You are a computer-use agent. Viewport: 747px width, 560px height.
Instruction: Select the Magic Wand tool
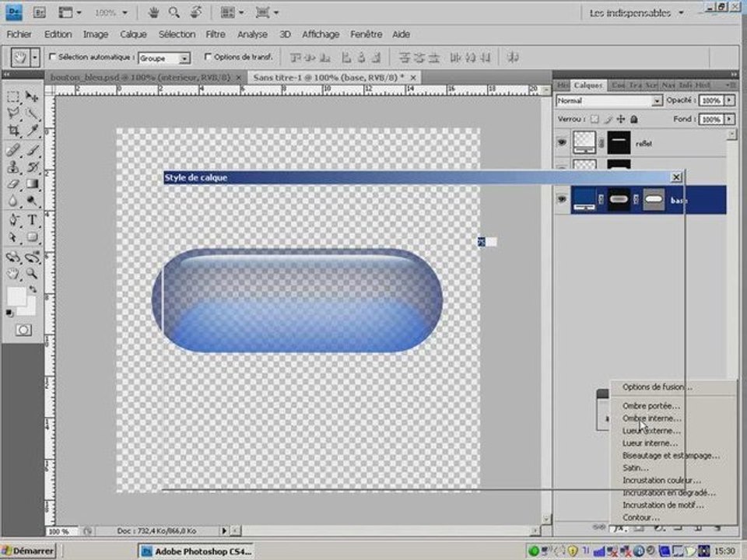[x=32, y=114]
